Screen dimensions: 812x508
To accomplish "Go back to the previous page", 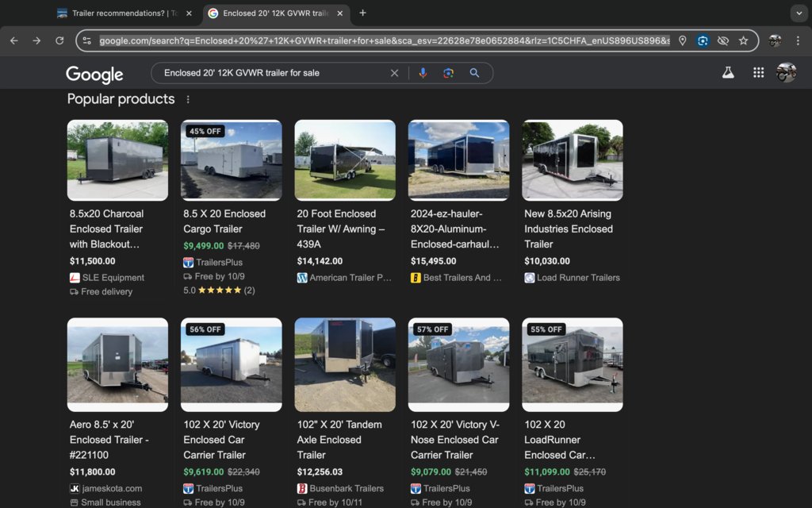I will (14, 40).
